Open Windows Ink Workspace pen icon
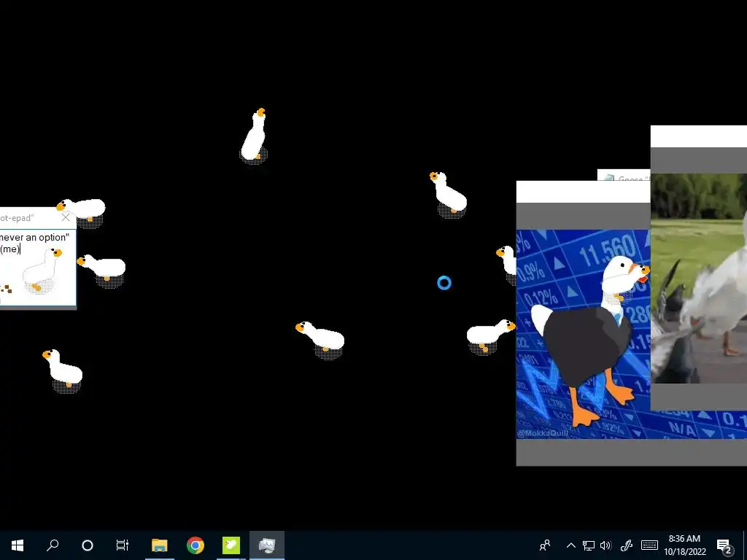 pos(627,545)
